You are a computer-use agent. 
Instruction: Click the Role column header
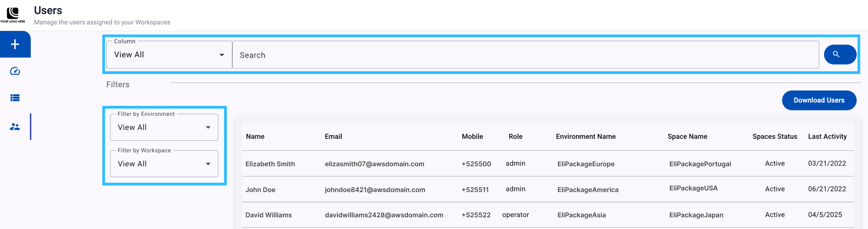[x=515, y=136]
